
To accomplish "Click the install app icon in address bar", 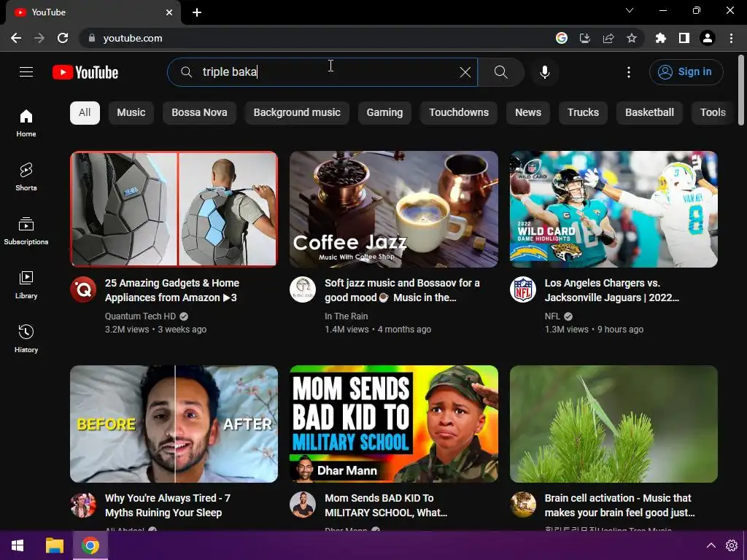I will (584, 38).
